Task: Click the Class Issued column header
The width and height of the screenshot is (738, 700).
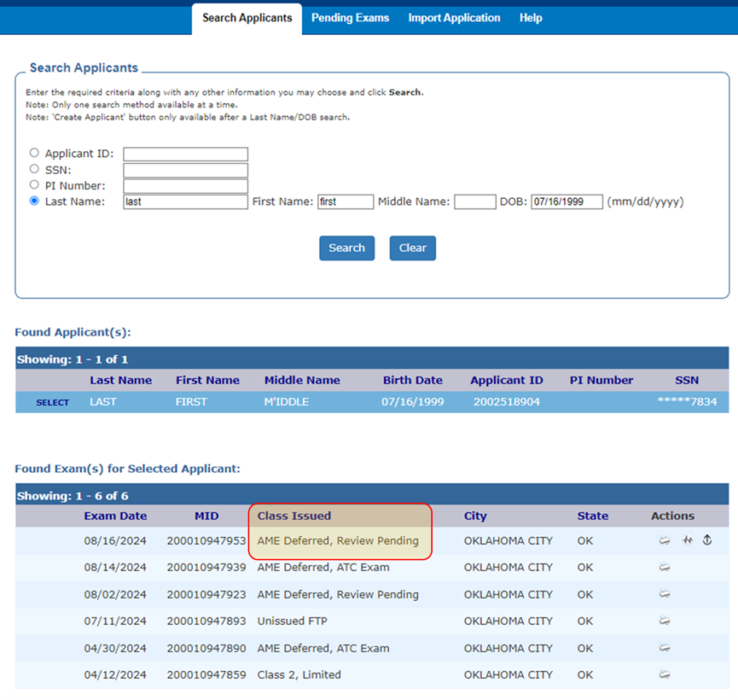Action: point(294,516)
